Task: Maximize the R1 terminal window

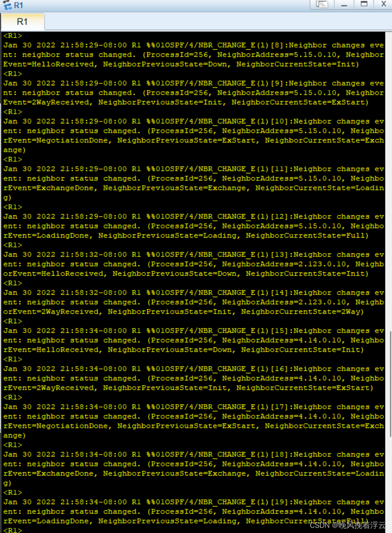Action: pyautogui.click(x=364, y=4)
